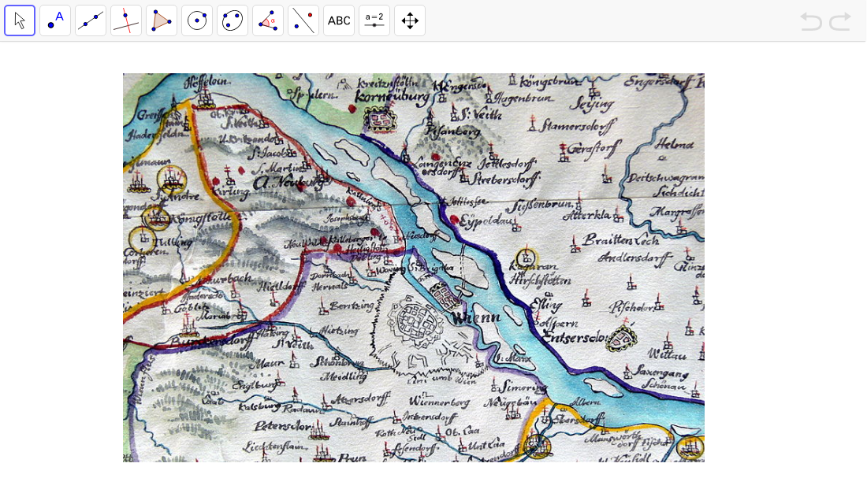Select Reflect about Line tool
This screenshot has height=504, width=867.
[x=303, y=20]
